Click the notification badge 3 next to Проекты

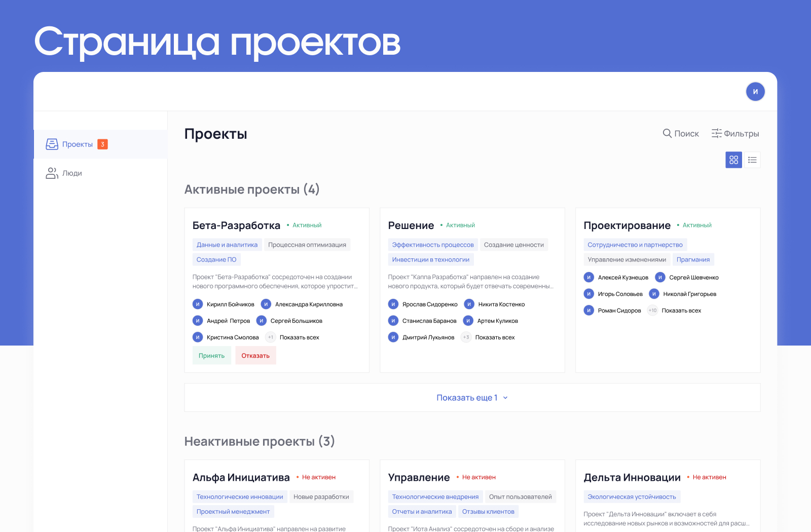pos(102,144)
